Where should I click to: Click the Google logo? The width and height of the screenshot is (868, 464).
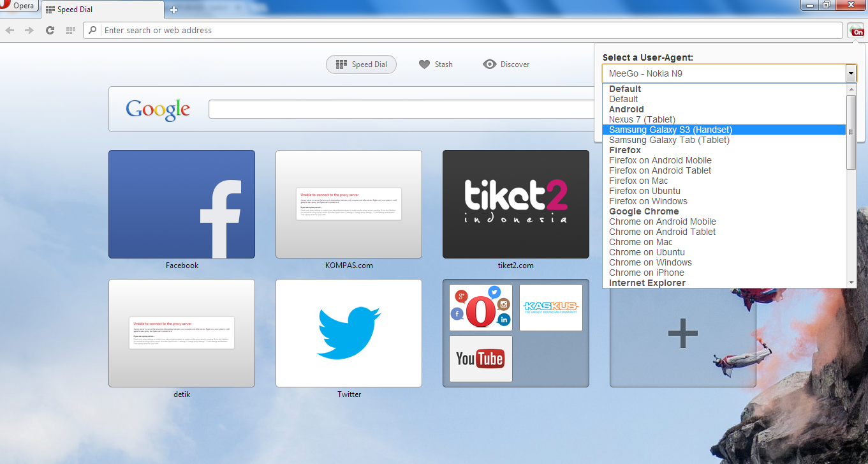pyautogui.click(x=158, y=109)
